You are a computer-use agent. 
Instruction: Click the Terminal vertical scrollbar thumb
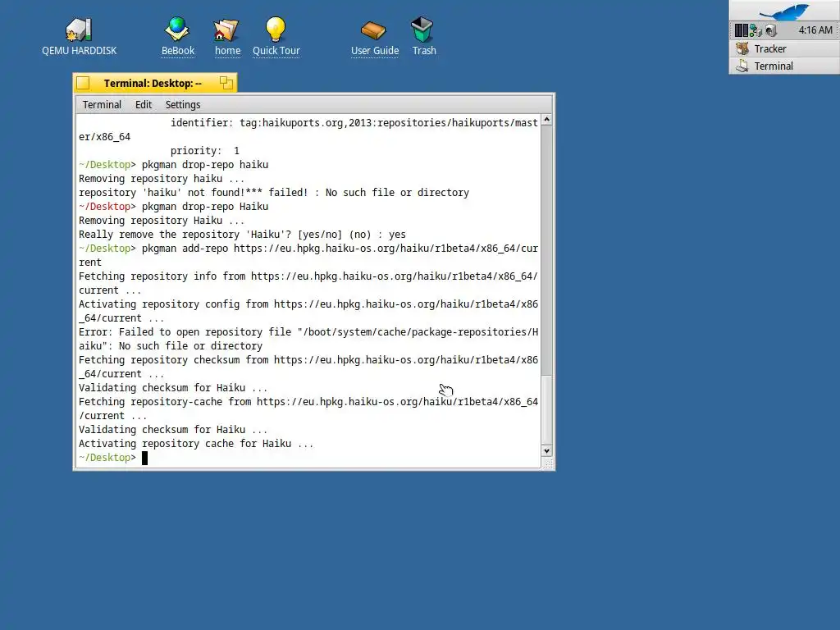click(546, 410)
